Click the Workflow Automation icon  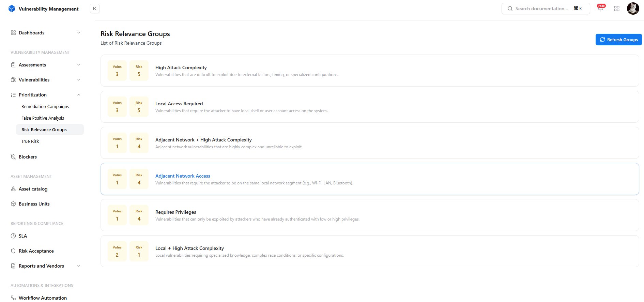coord(13,298)
